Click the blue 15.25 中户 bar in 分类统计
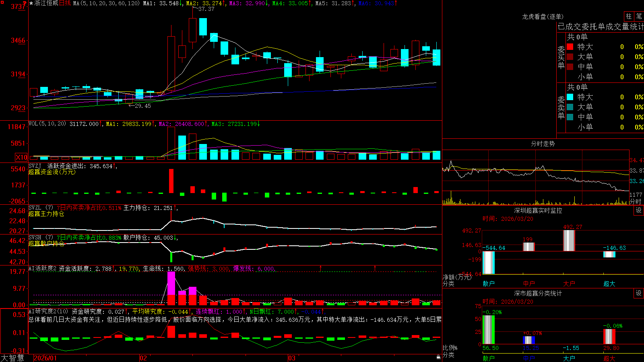Screen dimensions: 644x362 tap(528, 340)
